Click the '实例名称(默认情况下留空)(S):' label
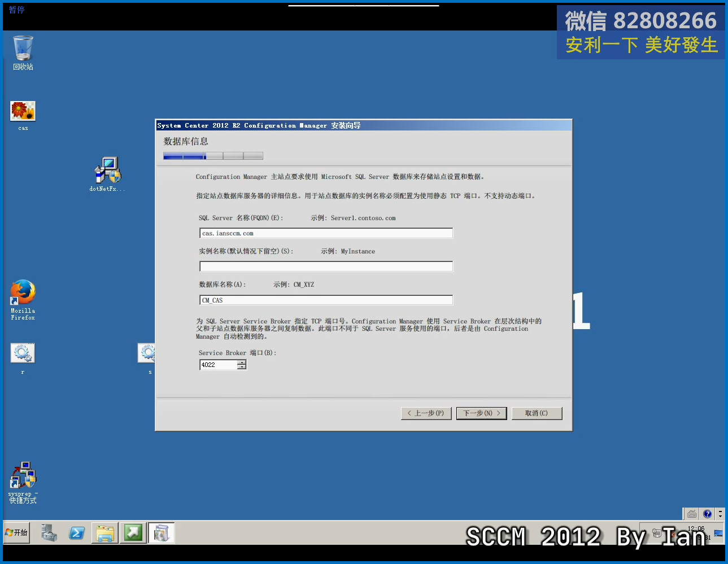 [x=246, y=251]
